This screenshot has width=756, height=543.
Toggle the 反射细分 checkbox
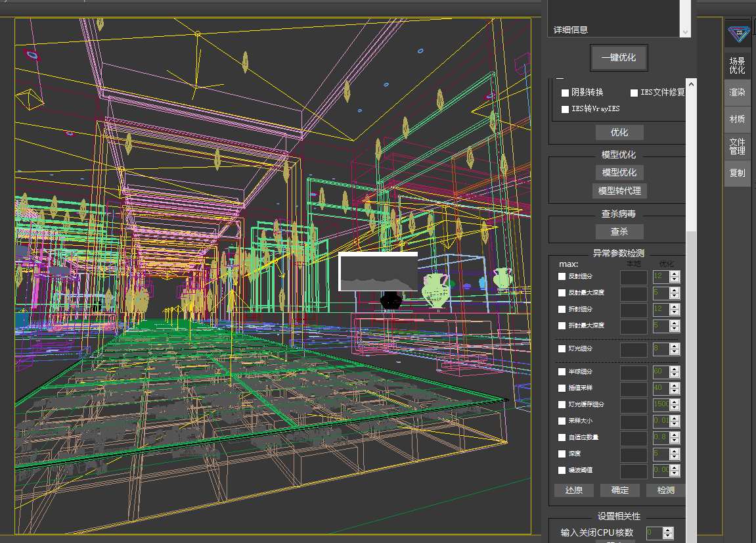tap(562, 277)
